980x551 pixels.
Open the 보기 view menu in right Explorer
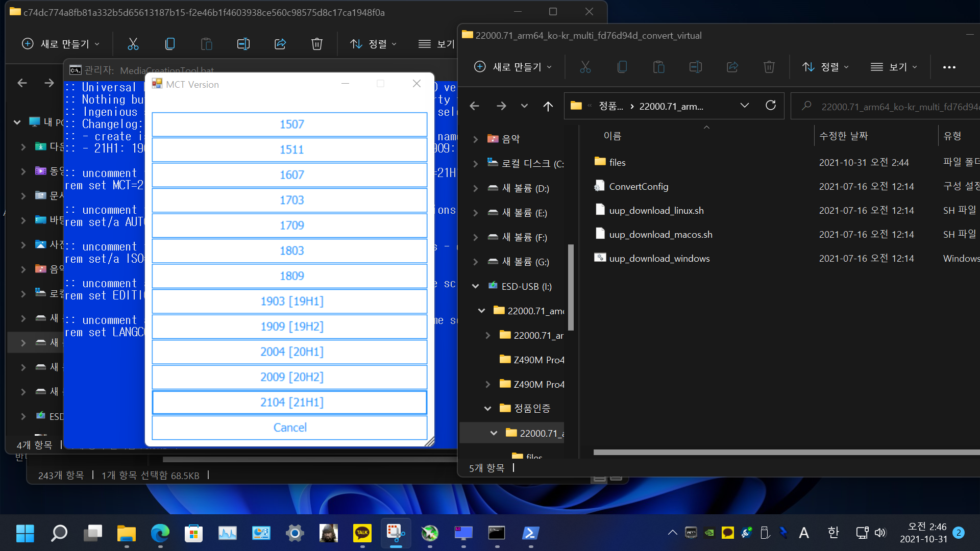894,67
